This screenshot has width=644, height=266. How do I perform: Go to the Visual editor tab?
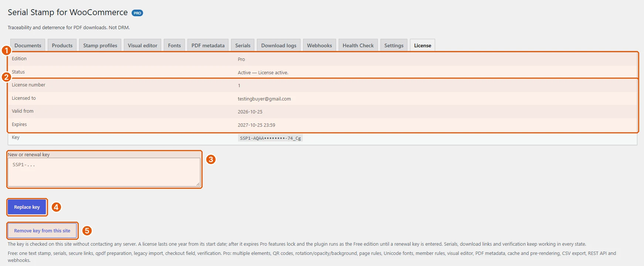click(x=142, y=45)
